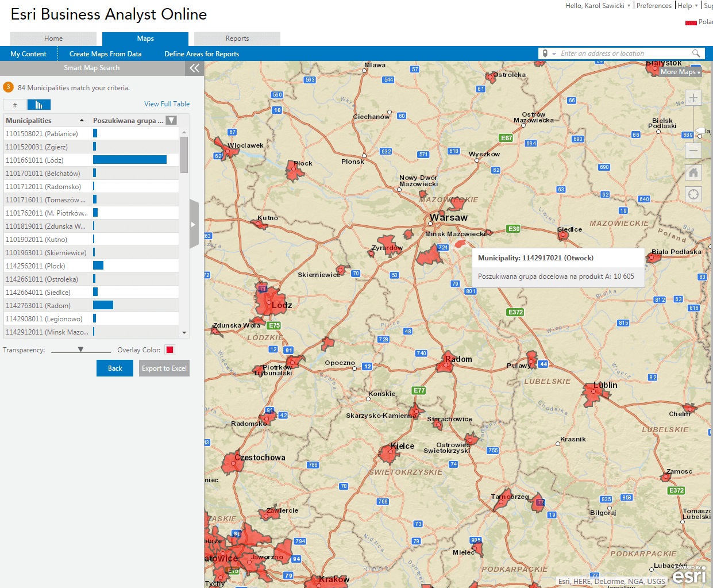The height and width of the screenshot is (588, 713).
Task: Click the step 3 orange indicator
Action: tap(8, 87)
